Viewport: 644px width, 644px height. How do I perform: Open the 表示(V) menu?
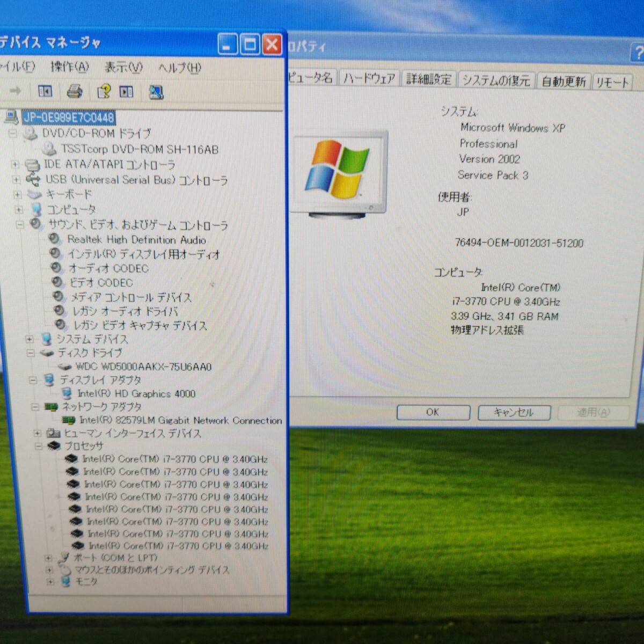(123, 67)
